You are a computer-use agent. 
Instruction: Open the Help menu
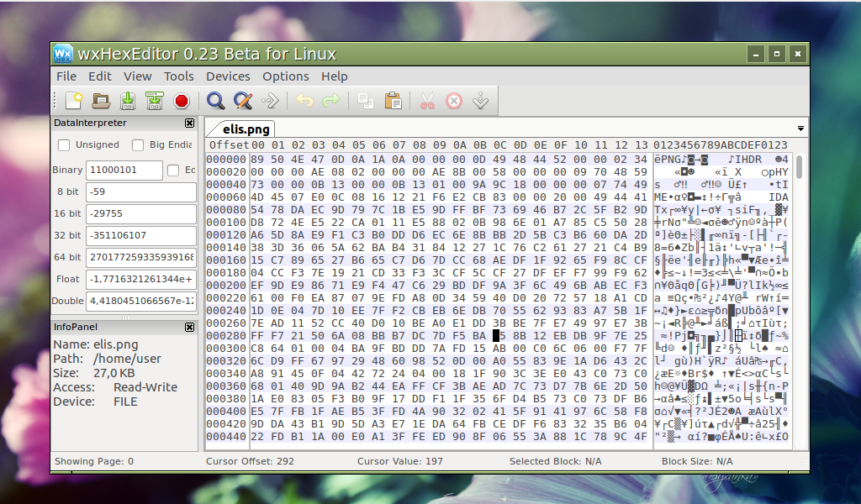coord(335,76)
